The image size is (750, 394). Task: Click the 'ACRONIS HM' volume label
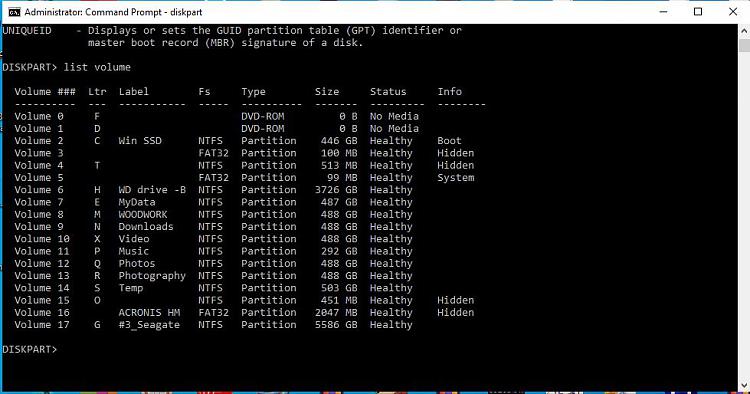tap(149, 313)
